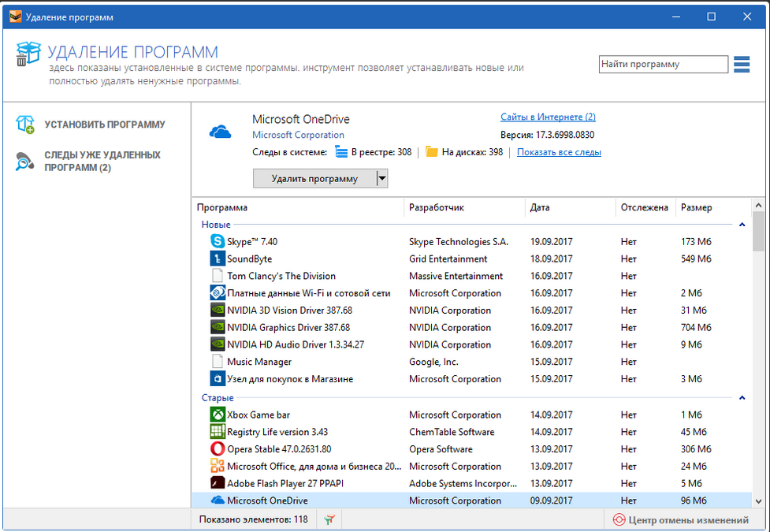The height and width of the screenshot is (532, 770).
Task: Sort by Дата column header
Action: (x=570, y=207)
